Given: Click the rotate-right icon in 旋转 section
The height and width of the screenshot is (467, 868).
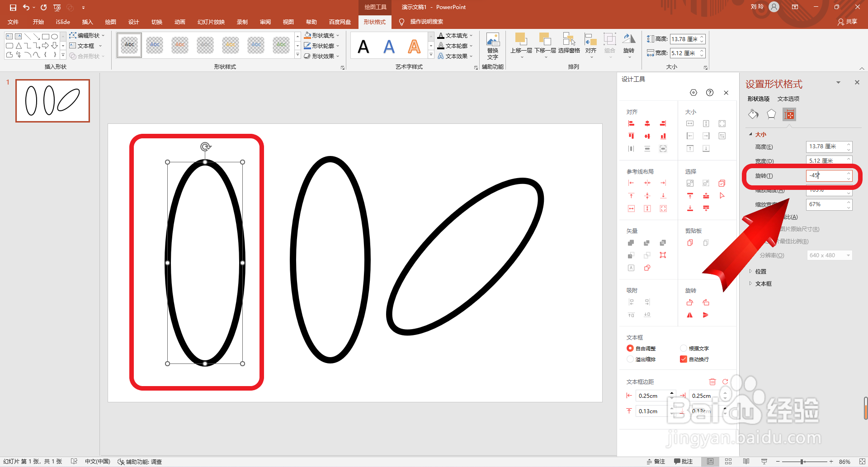Looking at the screenshot, I should click(x=706, y=302).
